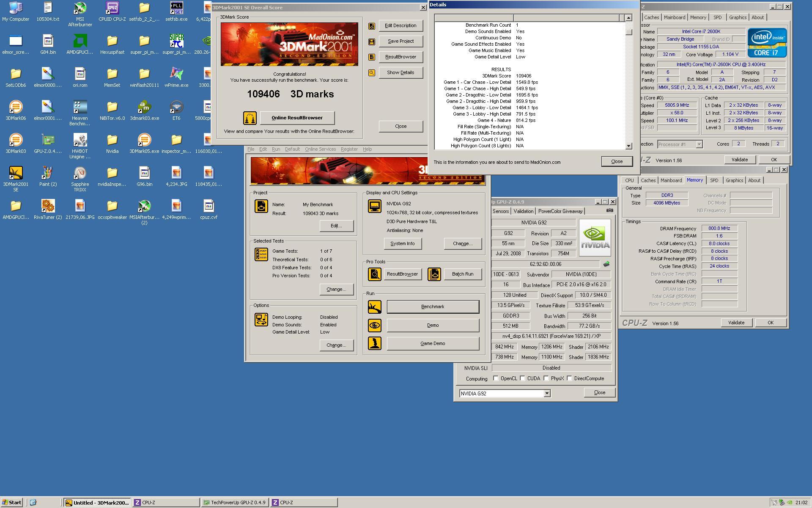Click the ResultBrowser button in score window
Screen dimensions: 812x508
[x=401, y=57]
